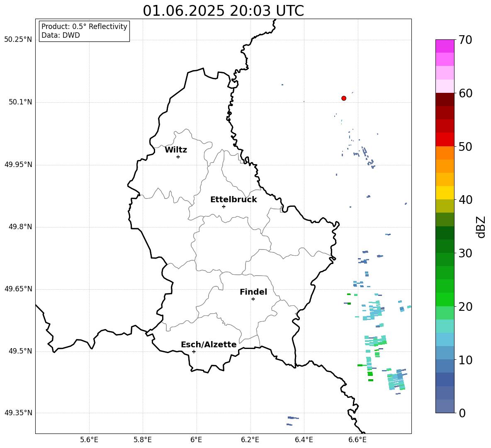Click the 50.25°N latitude label
This screenshot has height=448, width=491.
click(x=18, y=40)
